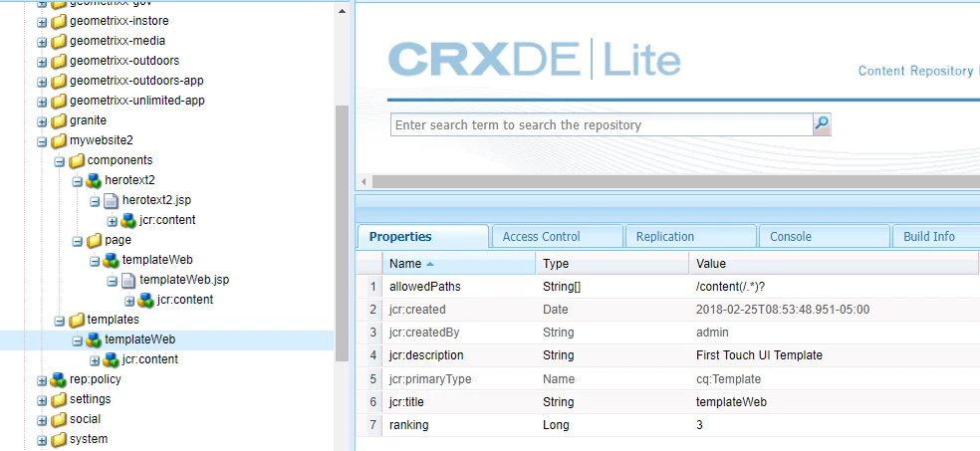This screenshot has height=451, width=980.
Task: Click the granite folder icon
Action: [x=59, y=120]
